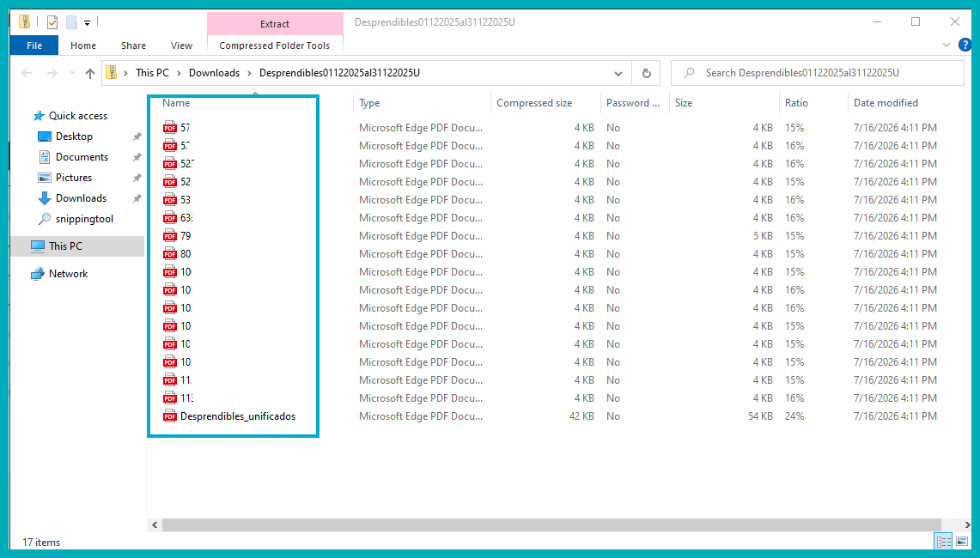Screen dimensions: 980x558
Task: Sort by the Ratio column header
Action: [x=796, y=103]
